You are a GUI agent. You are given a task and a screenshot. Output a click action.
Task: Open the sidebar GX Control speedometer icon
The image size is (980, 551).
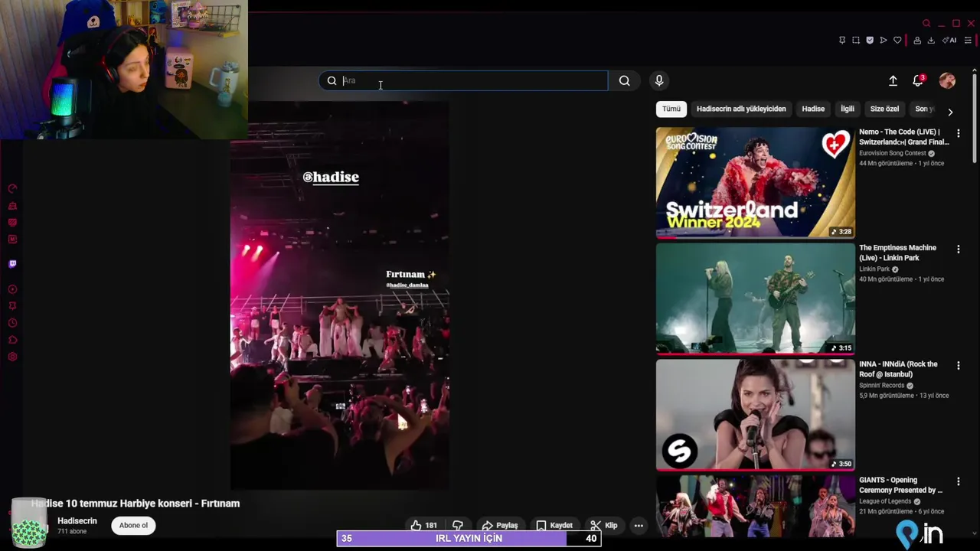(12, 189)
